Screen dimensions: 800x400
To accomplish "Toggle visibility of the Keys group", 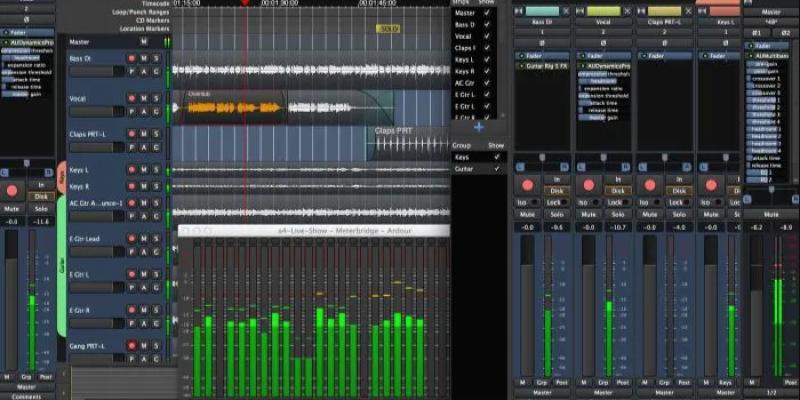I will click(494, 157).
